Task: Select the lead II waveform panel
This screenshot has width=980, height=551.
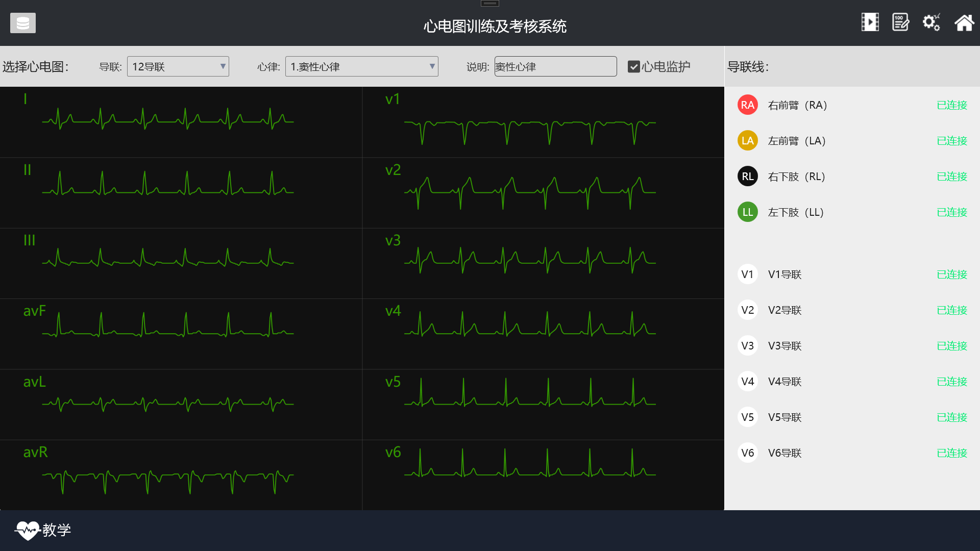Action: click(x=181, y=192)
